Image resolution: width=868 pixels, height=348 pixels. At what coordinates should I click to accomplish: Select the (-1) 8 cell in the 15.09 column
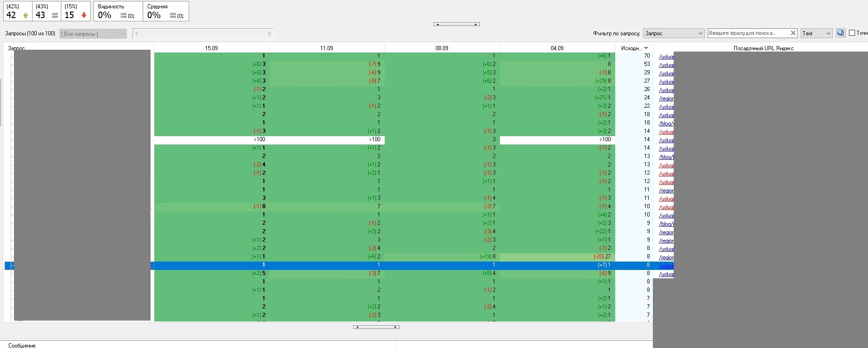(x=211, y=206)
